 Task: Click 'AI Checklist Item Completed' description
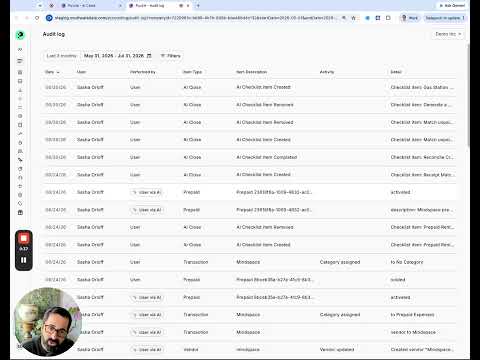[267, 157]
